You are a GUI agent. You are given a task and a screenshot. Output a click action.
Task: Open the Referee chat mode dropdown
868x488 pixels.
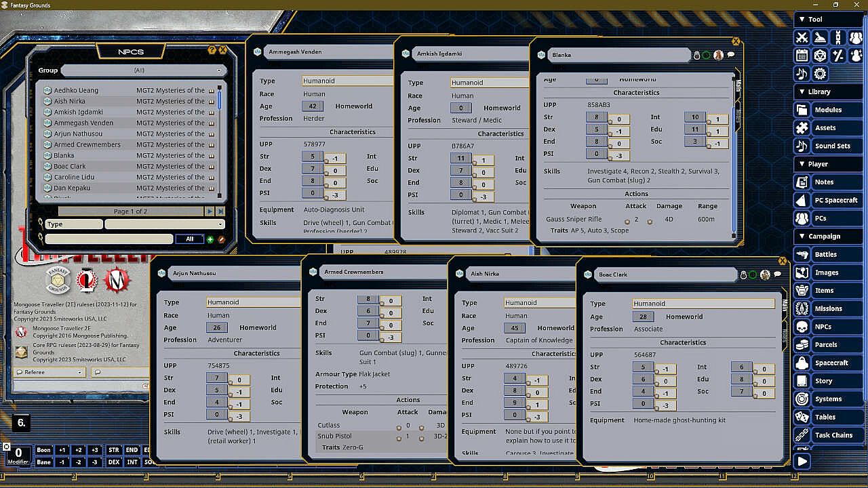click(50, 372)
